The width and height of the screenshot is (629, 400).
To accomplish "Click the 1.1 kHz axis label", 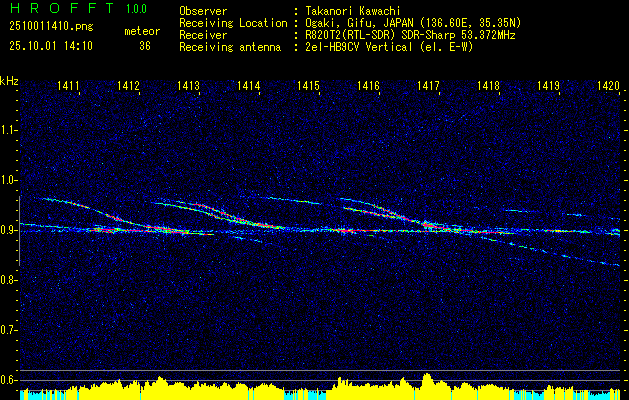I will click(x=8, y=130).
